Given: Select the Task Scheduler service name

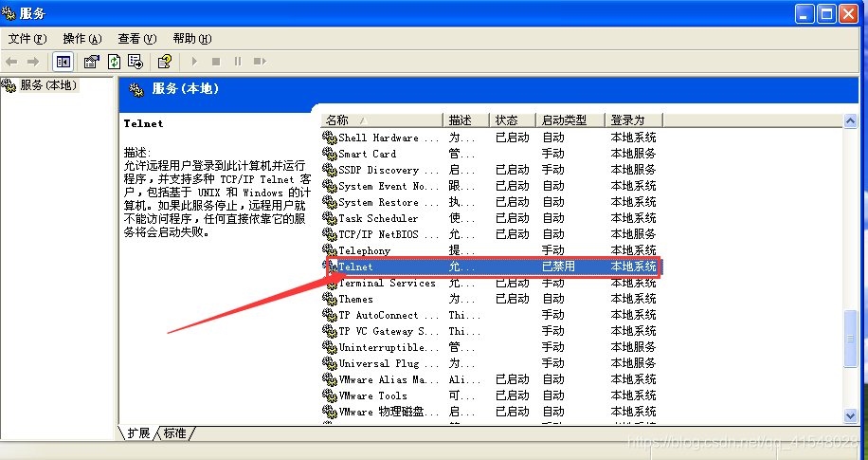Looking at the screenshot, I should 378,218.
